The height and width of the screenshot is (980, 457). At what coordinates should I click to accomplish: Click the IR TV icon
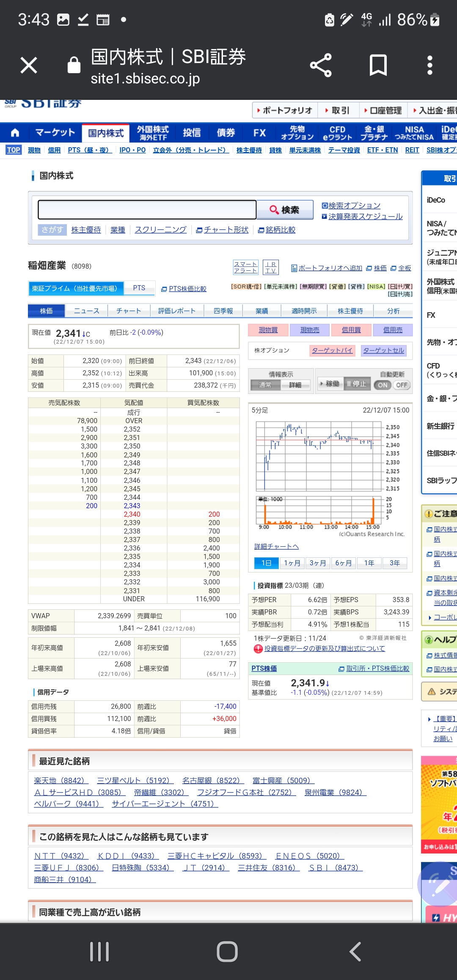coord(270,267)
